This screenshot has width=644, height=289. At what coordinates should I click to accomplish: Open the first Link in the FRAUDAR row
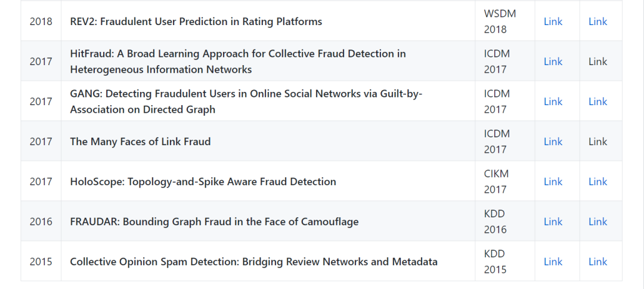(553, 222)
